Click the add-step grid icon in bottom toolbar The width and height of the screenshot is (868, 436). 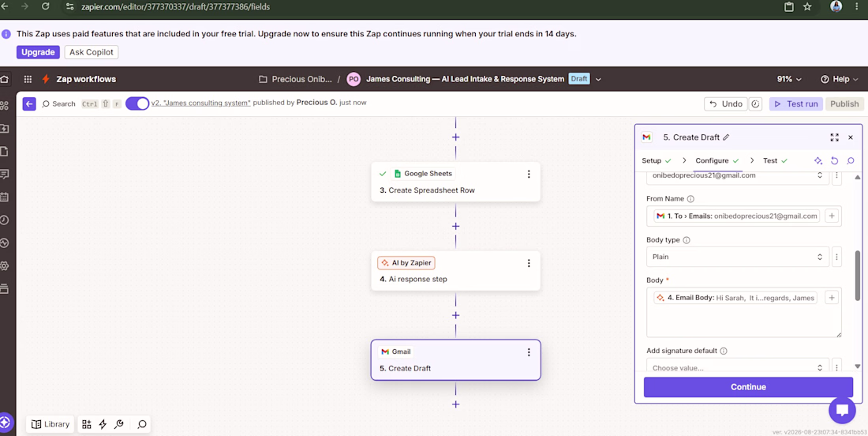point(86,424)
